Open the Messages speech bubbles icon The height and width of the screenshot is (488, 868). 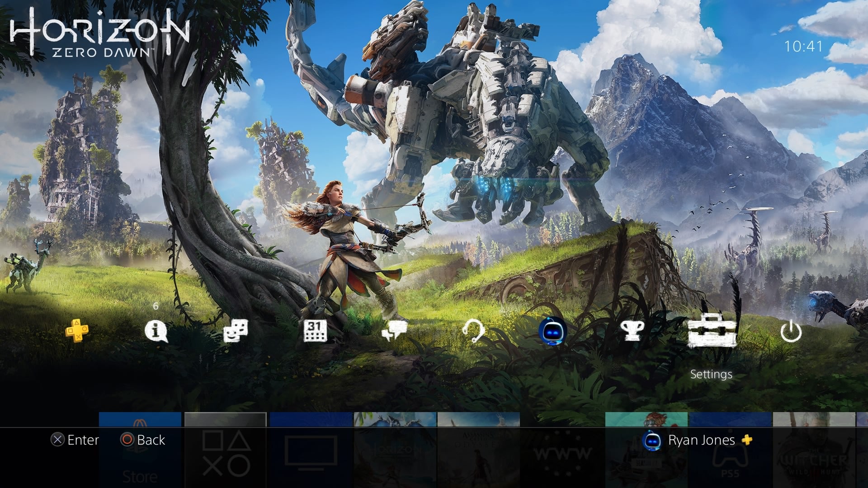click(x=394, y=331)
